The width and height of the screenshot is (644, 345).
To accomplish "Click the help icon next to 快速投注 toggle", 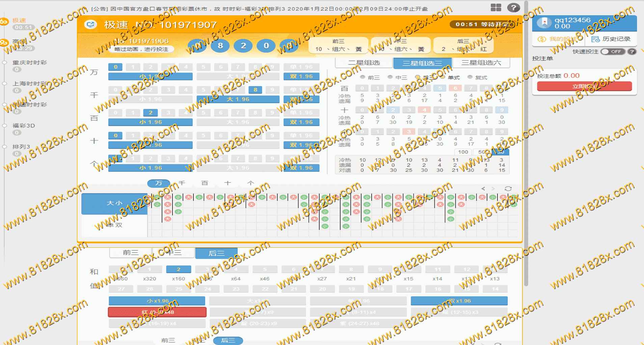I will (x=632, y=52).
